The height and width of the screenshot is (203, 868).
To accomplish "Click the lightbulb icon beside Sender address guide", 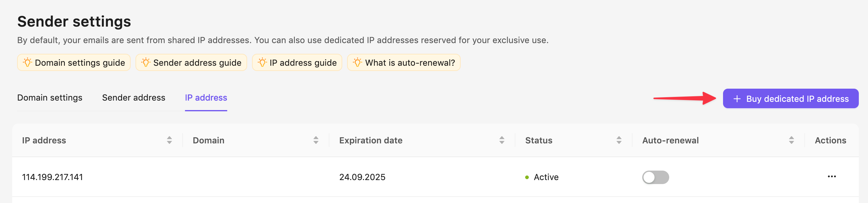I will (x=146, y=63).
